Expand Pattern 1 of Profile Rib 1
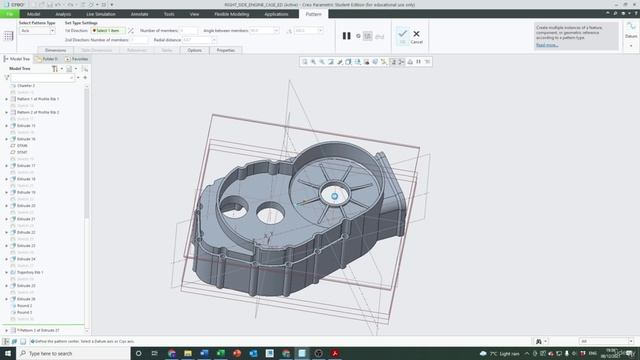Image resolution: width=640 pixels, height=360 pixels. tap(7, 99)
